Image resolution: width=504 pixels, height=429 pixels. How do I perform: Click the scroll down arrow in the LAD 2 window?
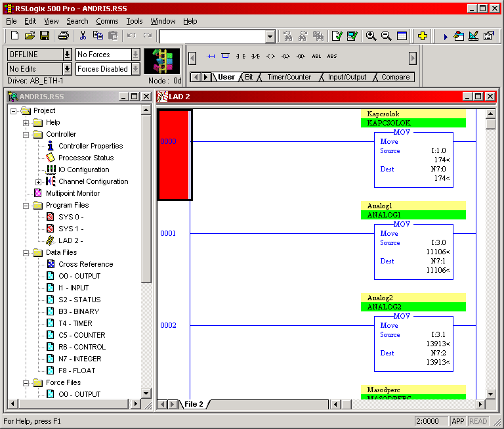click(x=490, y=394)
